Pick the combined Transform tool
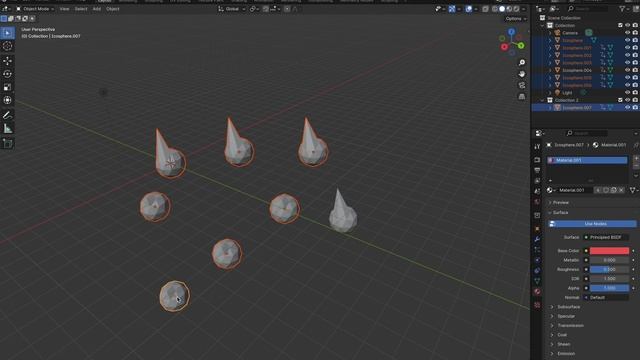 (x=7, y=100)
